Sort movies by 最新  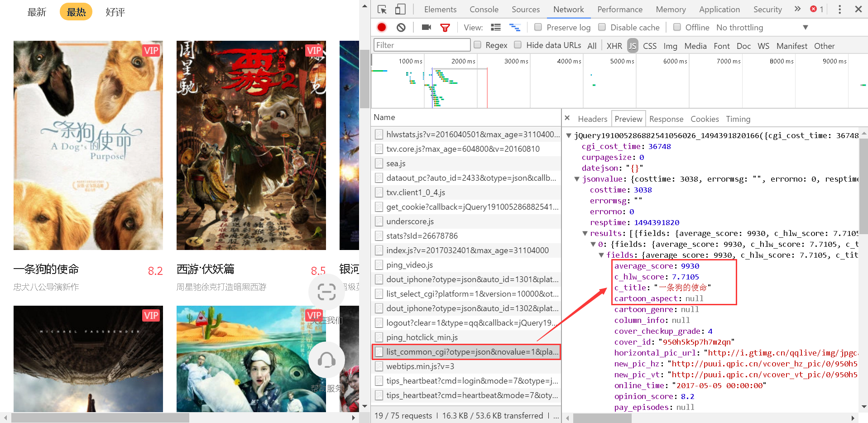[37, 12]
